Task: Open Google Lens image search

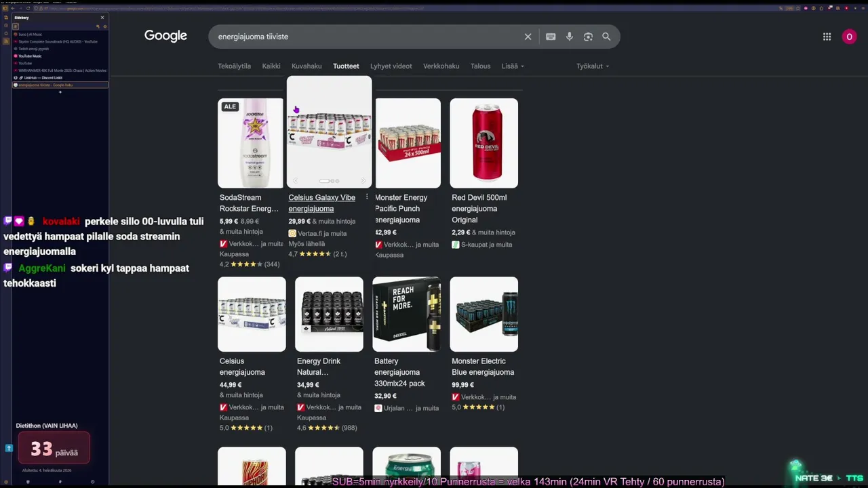Action: coord(588,37)
